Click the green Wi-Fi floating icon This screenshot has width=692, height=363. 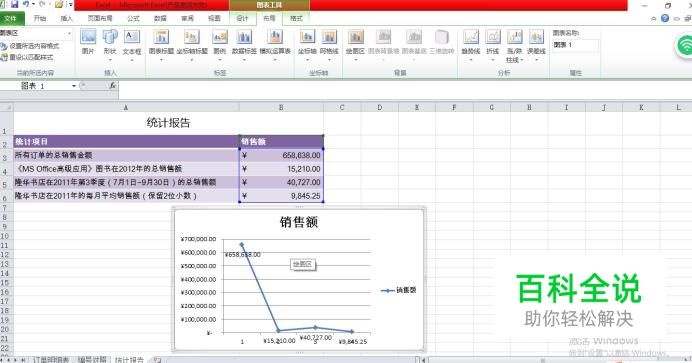point(684,46)
